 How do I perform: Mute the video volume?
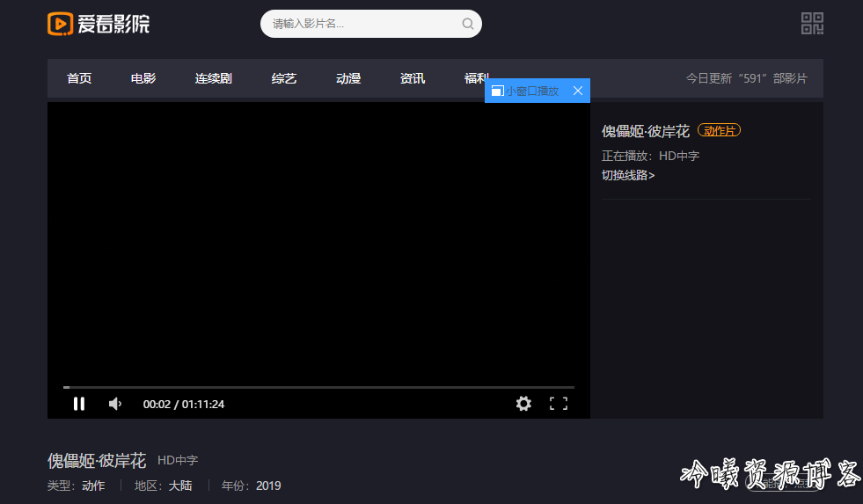(x=115, y=404)
